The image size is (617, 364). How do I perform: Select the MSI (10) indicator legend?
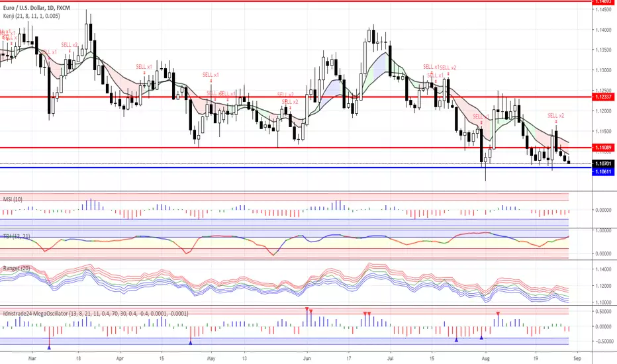(x=13, y=199)
